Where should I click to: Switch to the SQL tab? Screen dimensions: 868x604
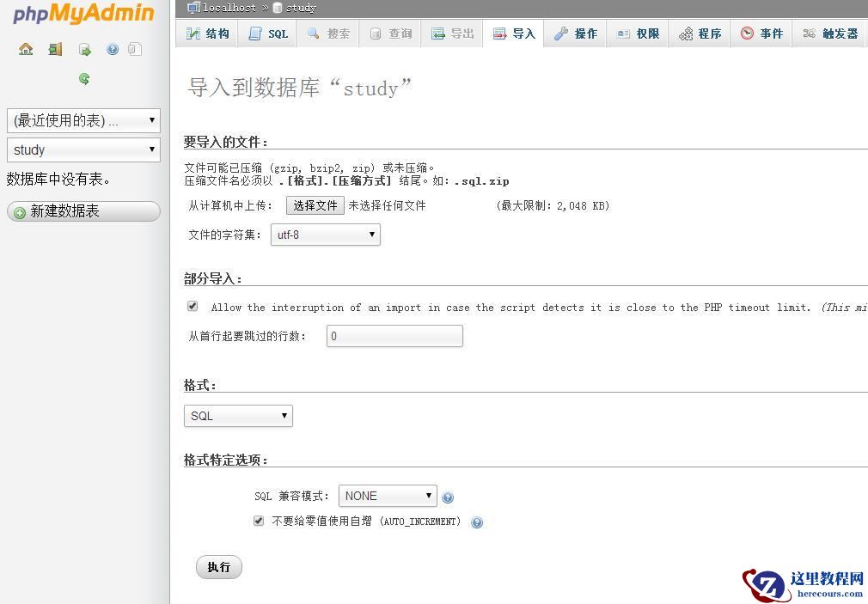coord(268,34)
